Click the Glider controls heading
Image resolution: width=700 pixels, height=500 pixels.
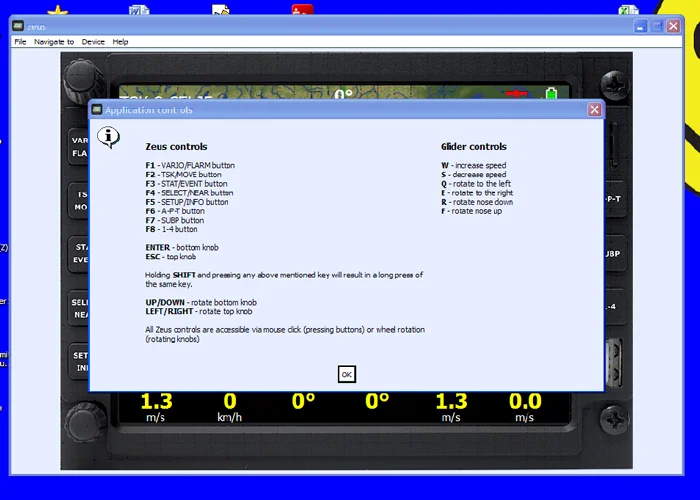[x=474, y=146]
